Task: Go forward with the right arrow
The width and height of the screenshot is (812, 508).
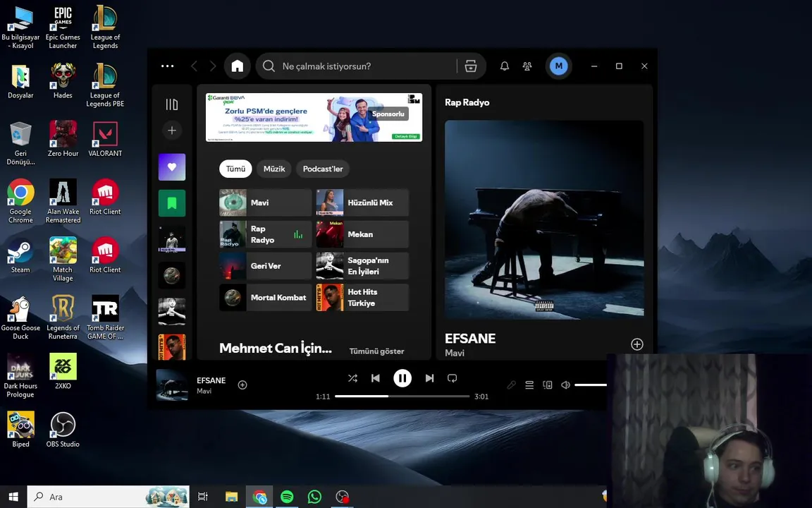Action: pos(213,66)
